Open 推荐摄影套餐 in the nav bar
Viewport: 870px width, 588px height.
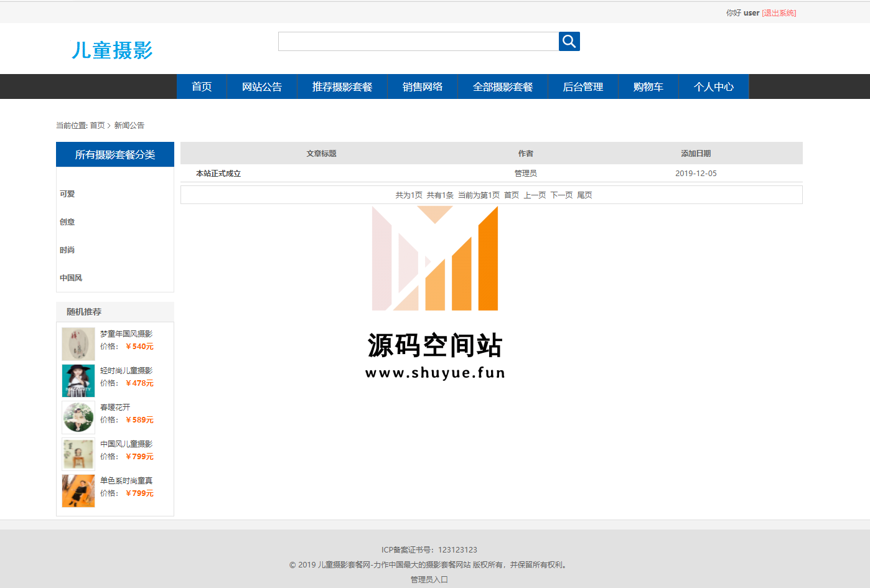[342, 86]
